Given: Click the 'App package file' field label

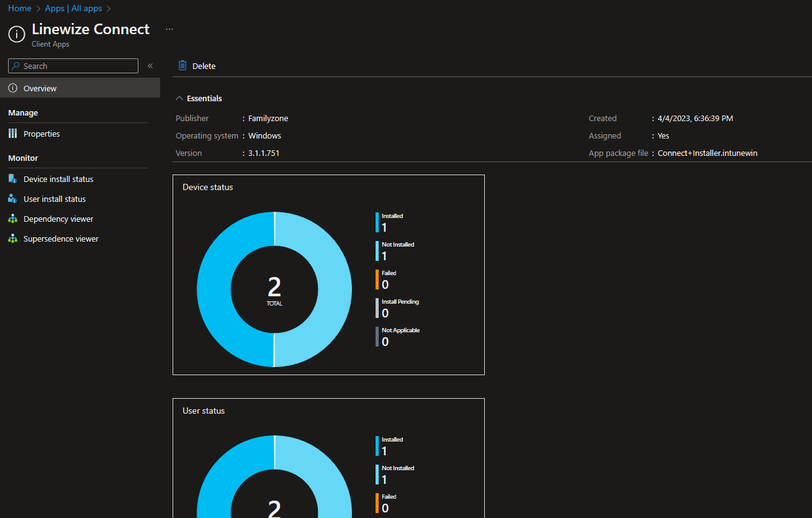Looking at the screenshot, I should click(x=618, y=153).
